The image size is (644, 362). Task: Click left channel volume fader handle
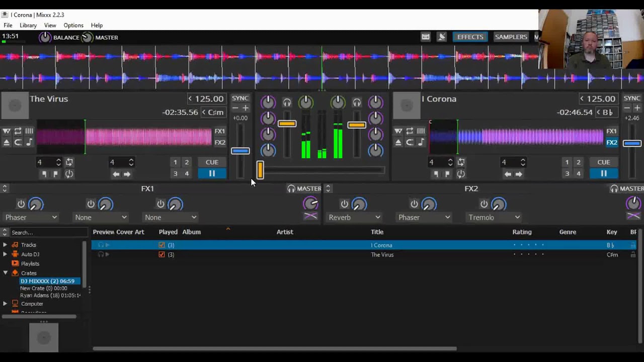click(287, 124)
